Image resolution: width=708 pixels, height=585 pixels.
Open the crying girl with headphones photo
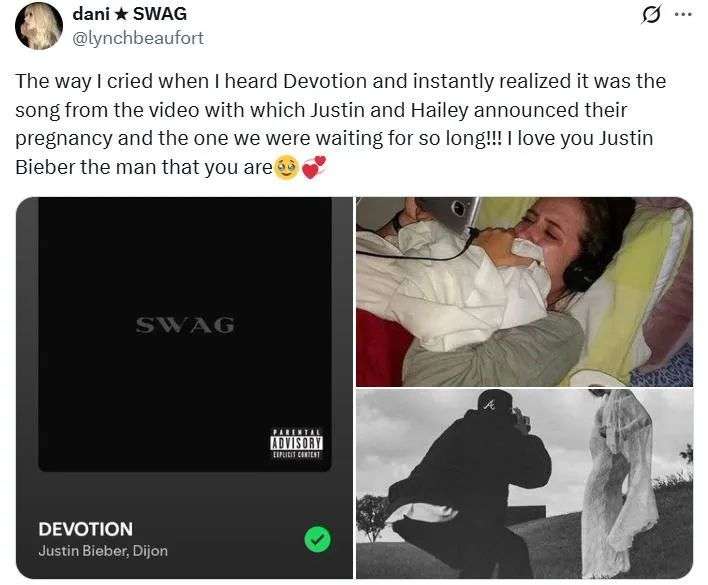(x=524, y=292)
